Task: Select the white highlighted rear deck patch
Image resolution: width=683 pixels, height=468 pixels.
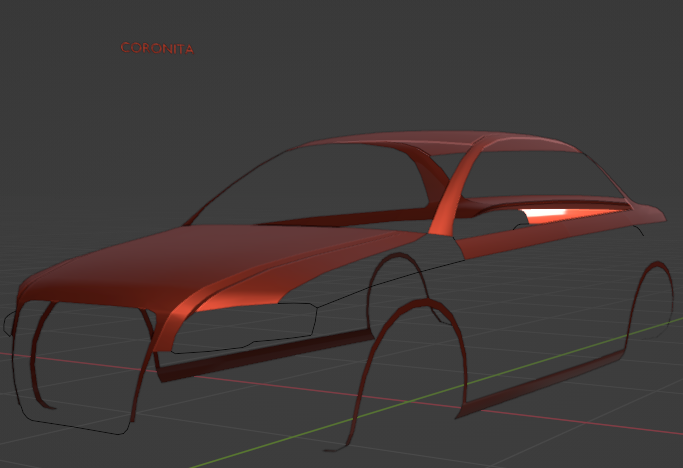Action: click(x=547, y=215)
